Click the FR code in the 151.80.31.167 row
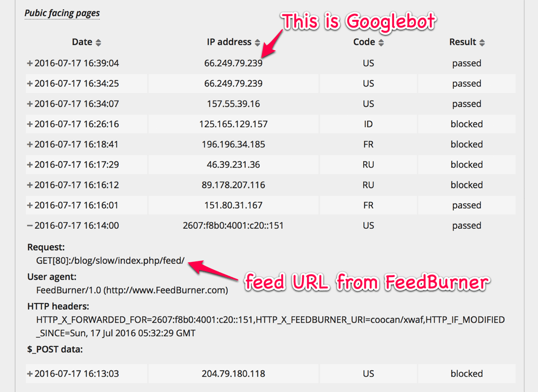The width and height of the screenshot is (538, 392). (368, 205)
